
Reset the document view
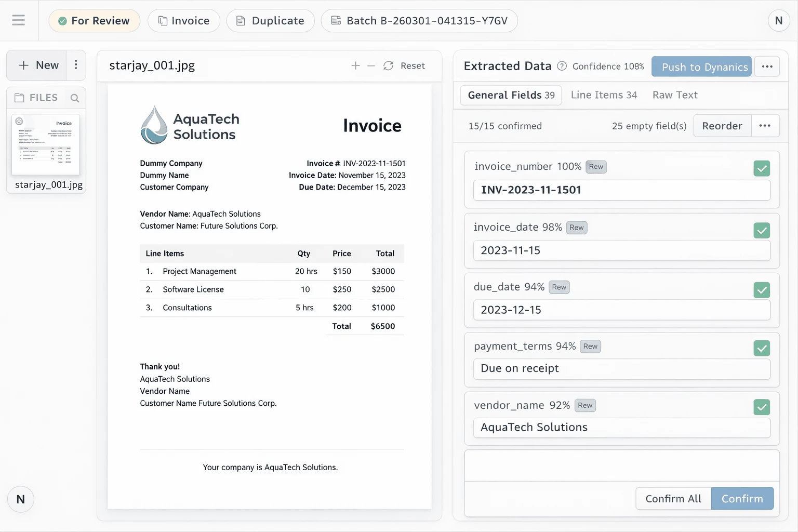404,65
